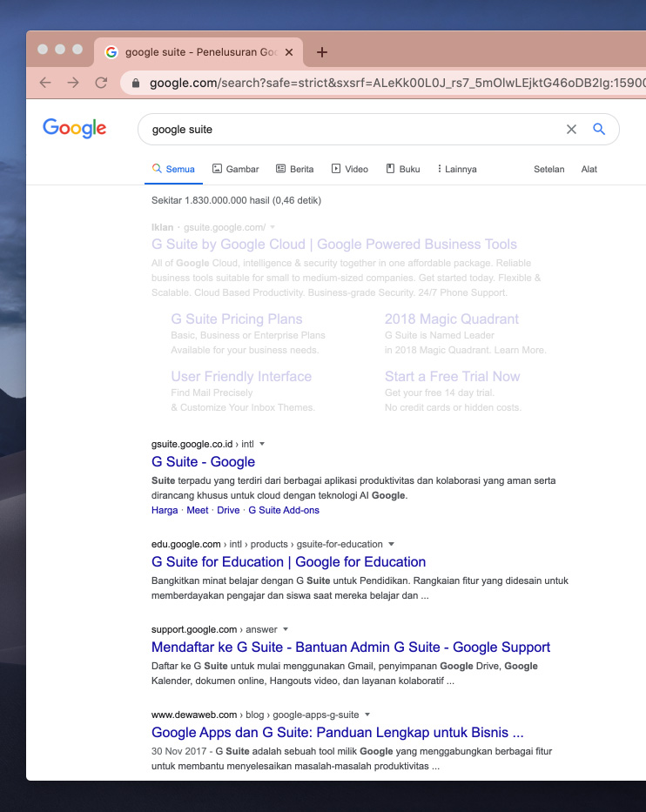Expand the www.dewaweb.com result dropdown arrow
The height and width of the screenshot is (812, 646).
(x=367, y=715)
